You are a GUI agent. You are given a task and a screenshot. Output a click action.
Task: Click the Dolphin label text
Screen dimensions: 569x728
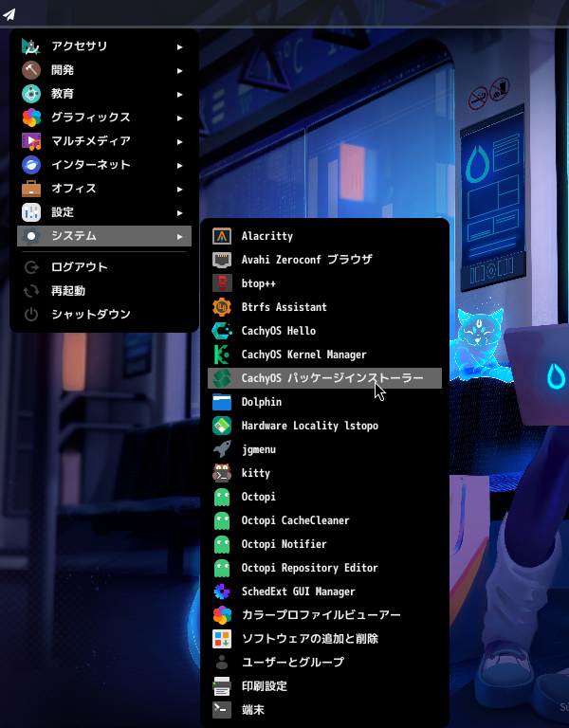coord(262,402)
